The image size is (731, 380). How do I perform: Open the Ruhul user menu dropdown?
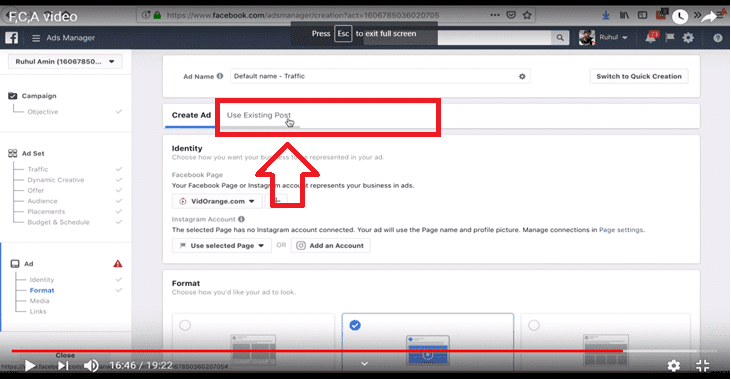(613, 37)
